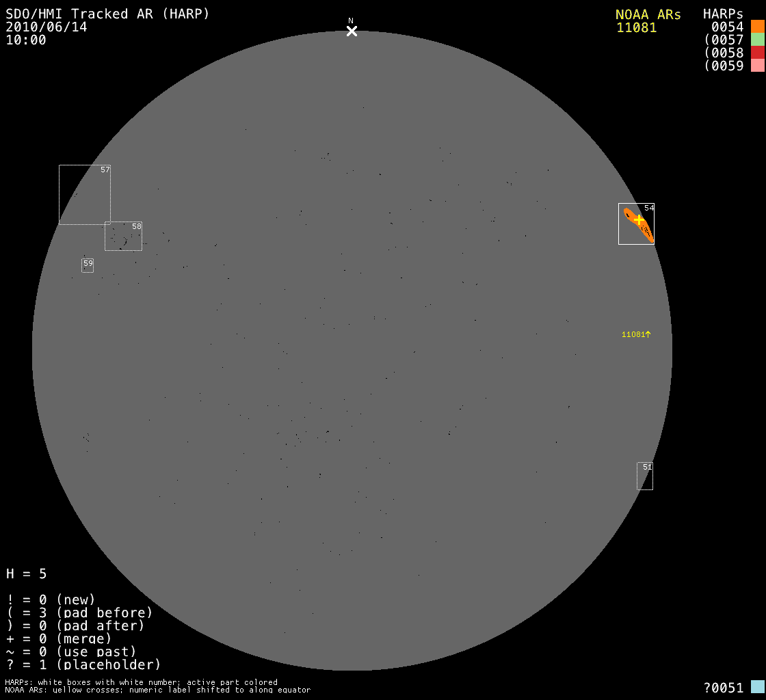Screen dimensions: 766x700
Task: Click the NOAA ARs legend heading
Action: click(648, 14)
